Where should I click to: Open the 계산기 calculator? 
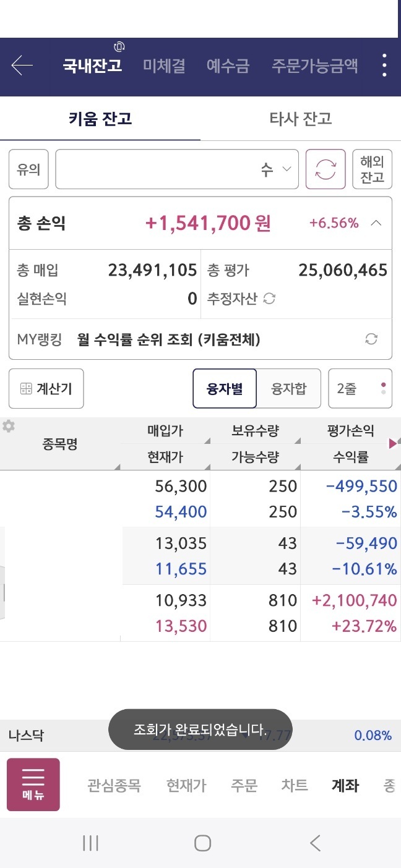point(46,388)
